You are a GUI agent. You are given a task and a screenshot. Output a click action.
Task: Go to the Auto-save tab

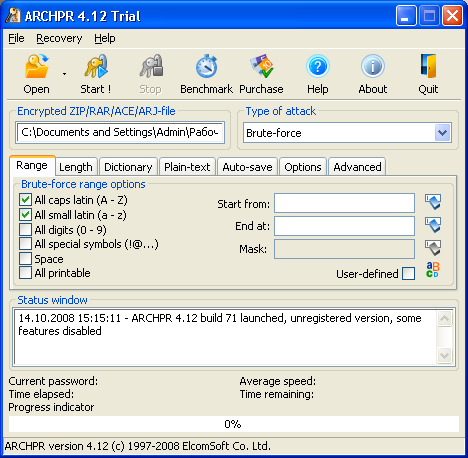coord(247,167)
